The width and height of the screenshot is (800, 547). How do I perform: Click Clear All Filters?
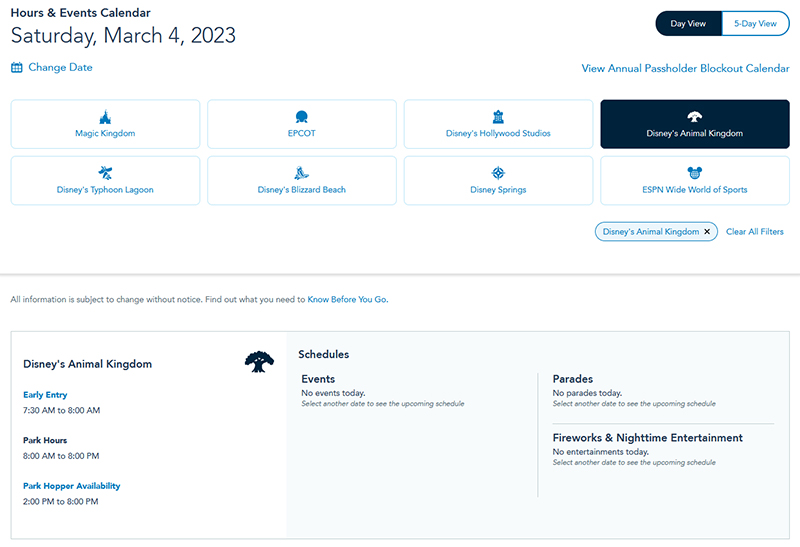[x=755, y=232]
